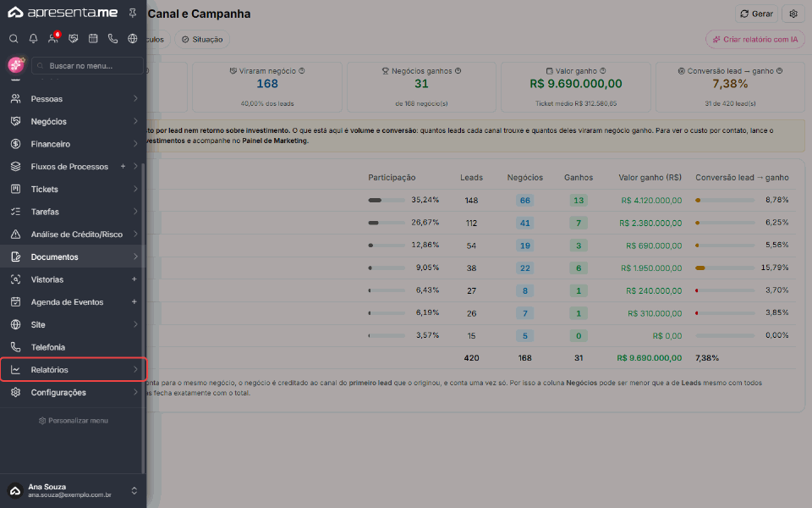The height and width of the screenshot is (508, 812).
Task: Open the Site menu item
Action: [73, 324]
